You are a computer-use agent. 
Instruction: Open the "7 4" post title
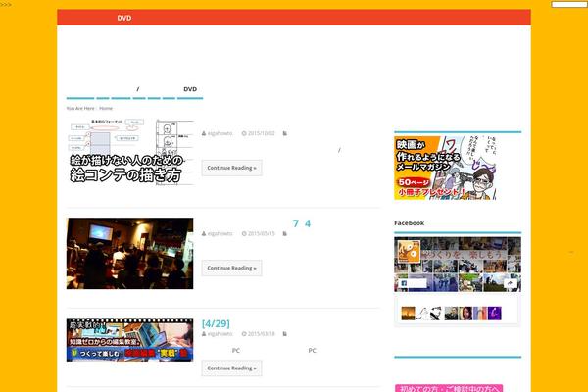[302, 223]
